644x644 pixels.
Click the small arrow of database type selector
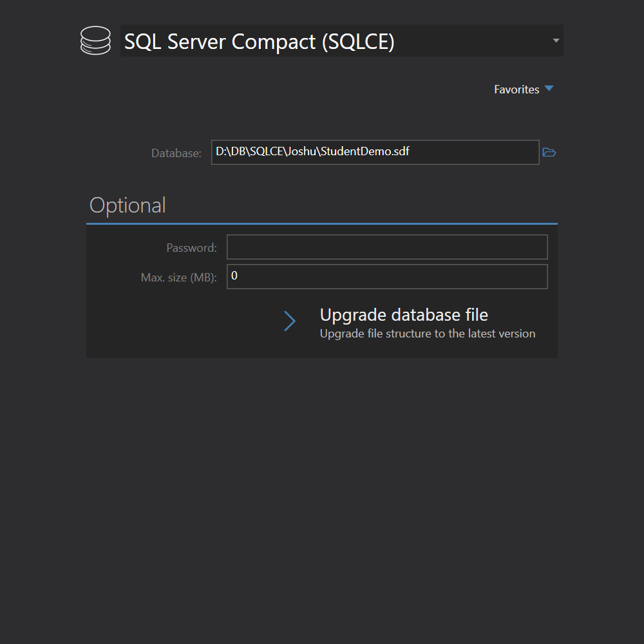click(556, 41)
